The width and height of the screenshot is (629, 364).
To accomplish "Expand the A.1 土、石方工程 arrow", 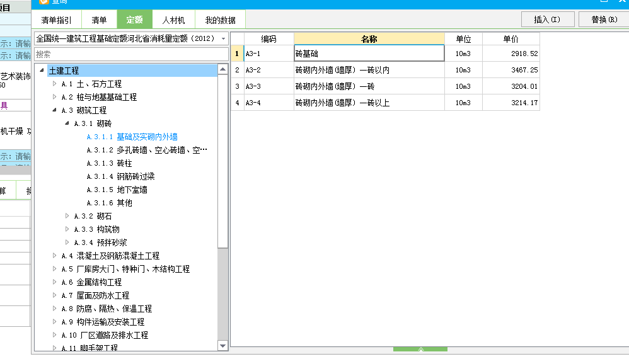I will 55,83.
